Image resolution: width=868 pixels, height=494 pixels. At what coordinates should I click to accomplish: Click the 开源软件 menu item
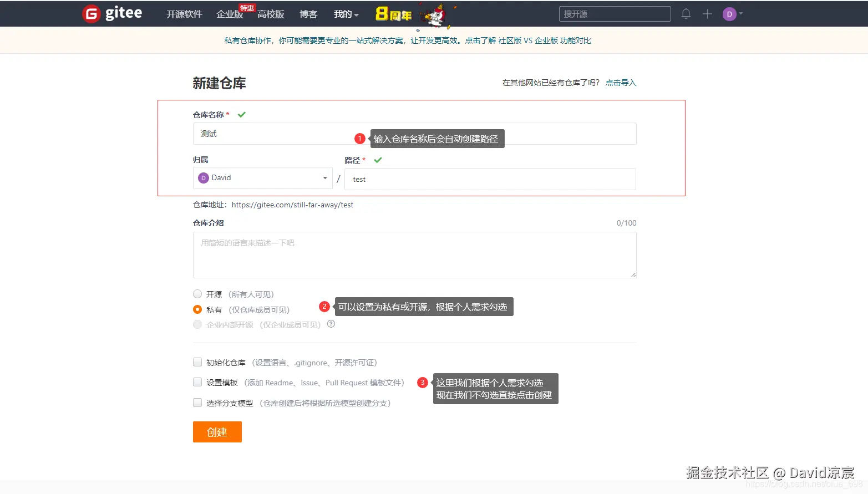[184, 14]
